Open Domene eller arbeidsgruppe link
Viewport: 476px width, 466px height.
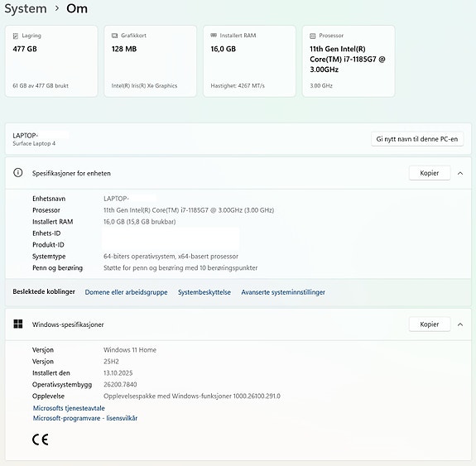[x=126, y=292]
